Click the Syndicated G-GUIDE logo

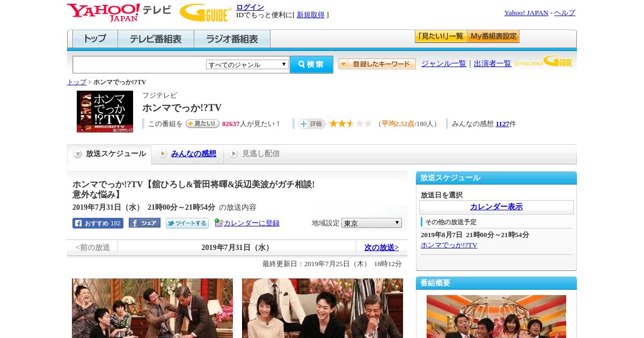coord(543,62)
